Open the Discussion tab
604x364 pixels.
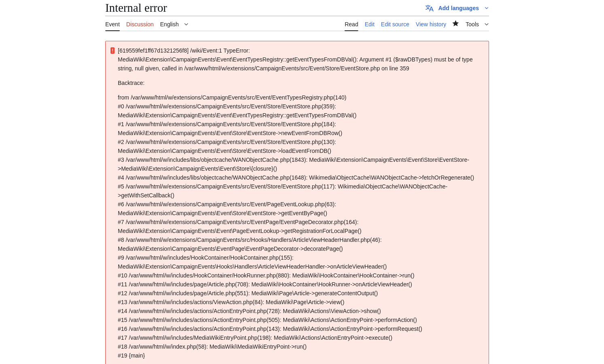coord(140,24)
